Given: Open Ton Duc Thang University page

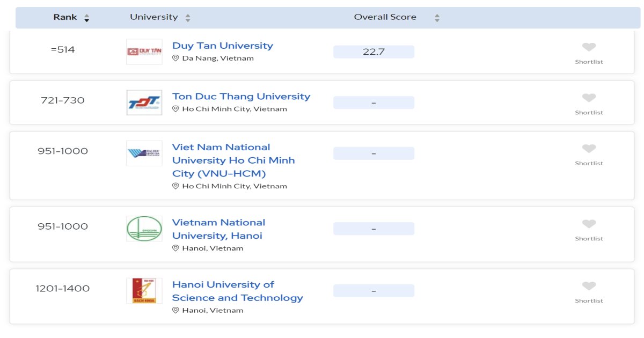Looking at the screenshot, I should tap(241, 97).
